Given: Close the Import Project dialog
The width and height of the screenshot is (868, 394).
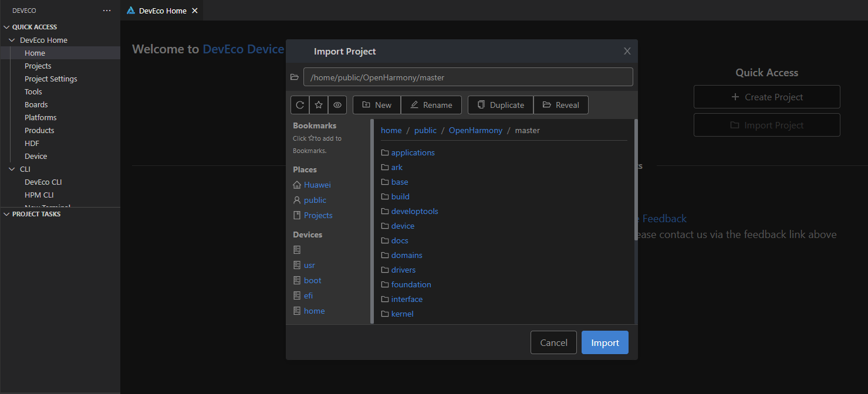Looking at the screenshot, I should (627, 52).
